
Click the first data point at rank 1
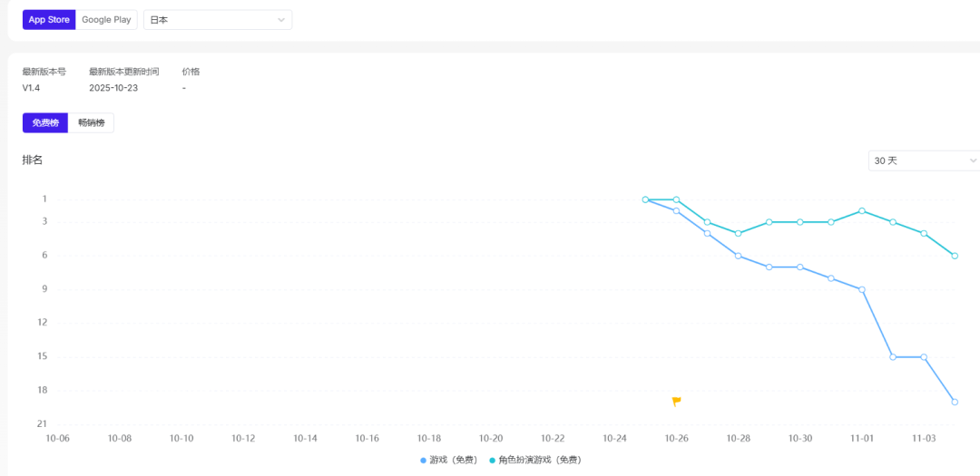645,199
